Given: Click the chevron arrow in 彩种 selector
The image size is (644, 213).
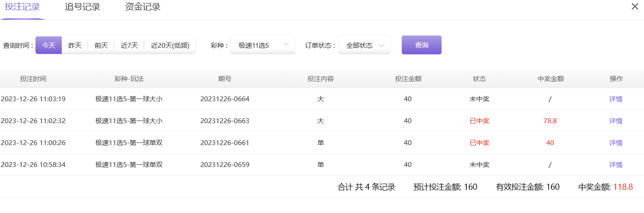Looking at the screenshot, I should [287, 45].
